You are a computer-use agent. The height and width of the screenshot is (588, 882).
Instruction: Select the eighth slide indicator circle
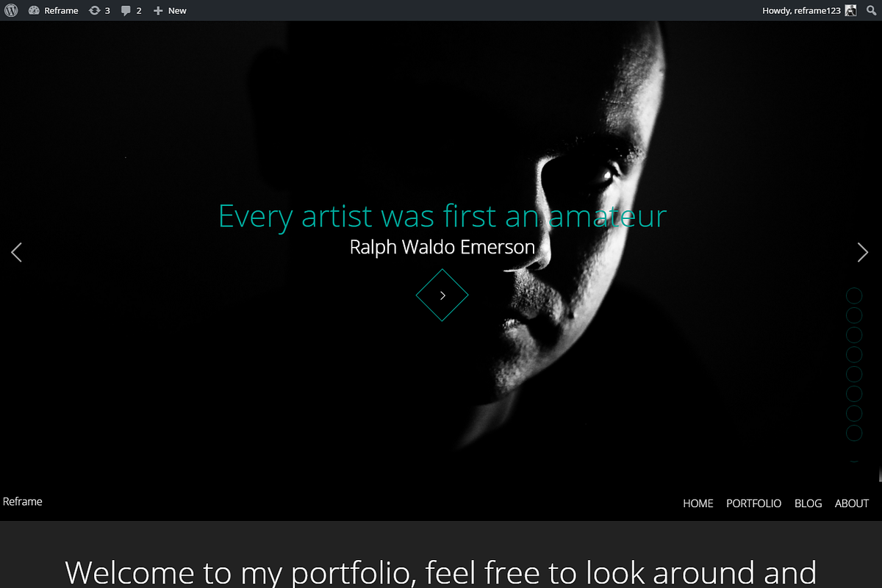click(x=854, y=433)
